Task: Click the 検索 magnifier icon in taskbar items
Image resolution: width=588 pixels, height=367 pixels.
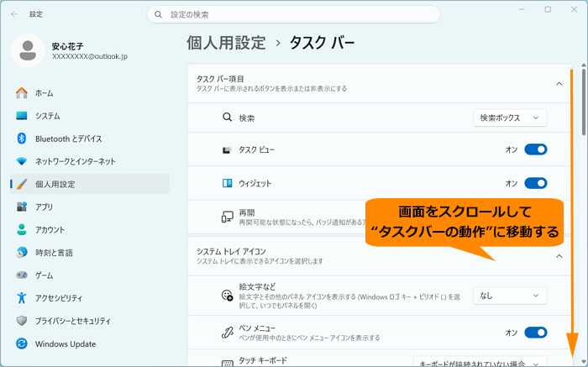Action: [x=227, y=118]
